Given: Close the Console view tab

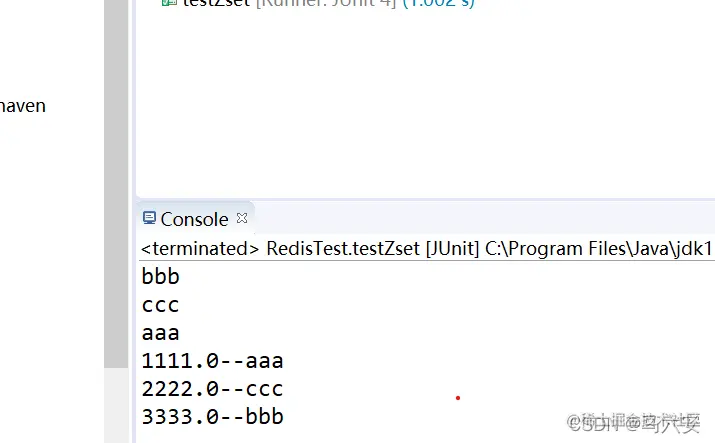Looking at the screenshot, I should click(x=242, y=218).
